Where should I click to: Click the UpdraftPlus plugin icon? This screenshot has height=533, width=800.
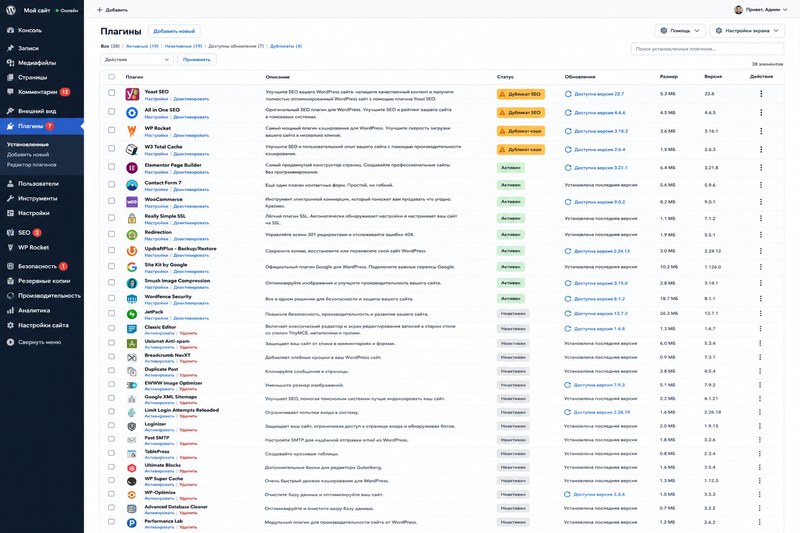[x=132, y=251]
